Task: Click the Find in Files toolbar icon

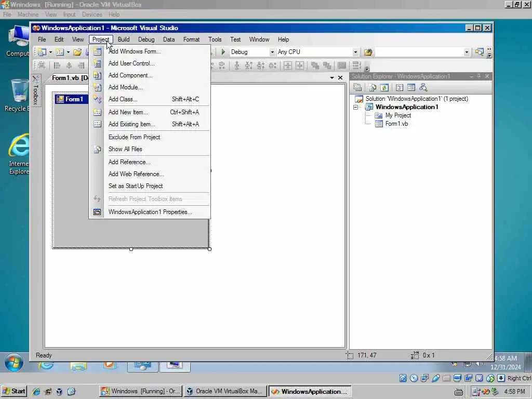Action: [368, 52]
